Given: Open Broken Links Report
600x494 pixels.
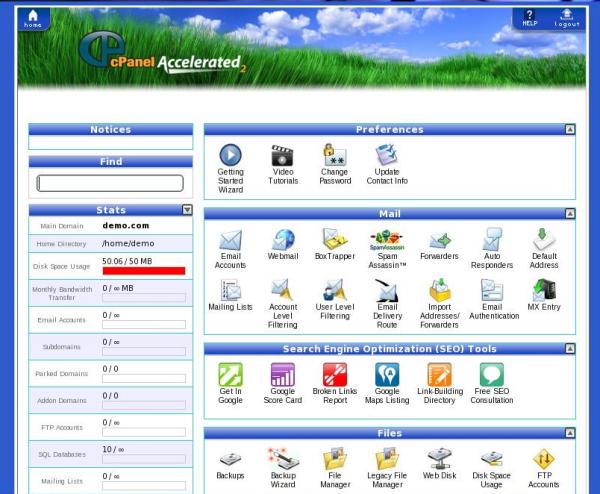Looking at the screenshot, I should point(335,383).
